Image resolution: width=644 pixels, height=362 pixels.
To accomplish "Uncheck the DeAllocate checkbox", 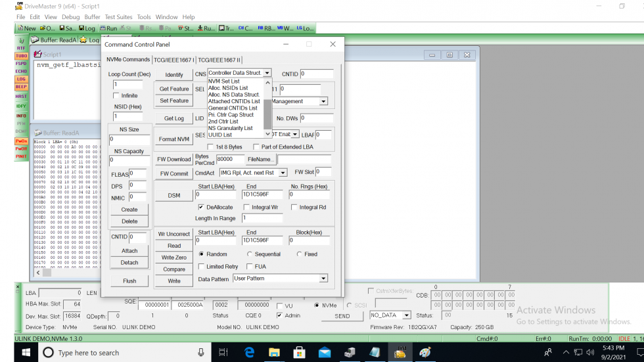I will click(201, 207).
